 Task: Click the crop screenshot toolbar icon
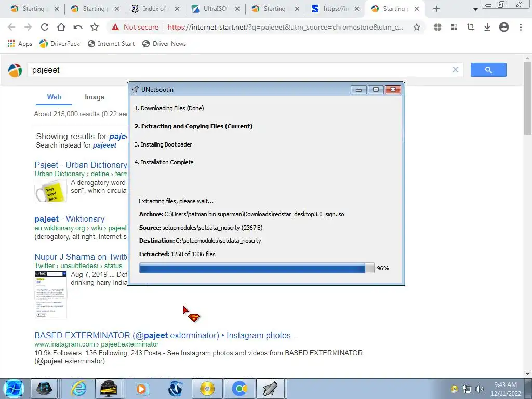tap(471, 27)
